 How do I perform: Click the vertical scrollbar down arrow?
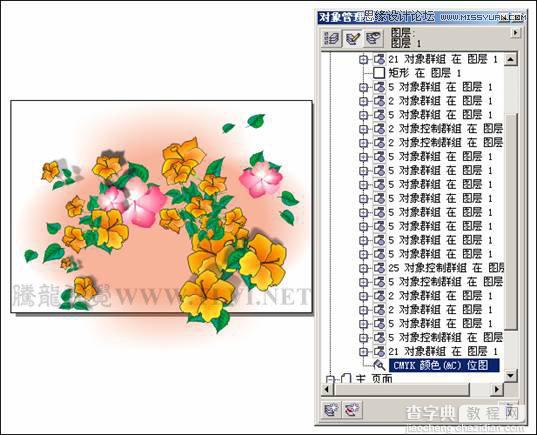coord(510,375)
